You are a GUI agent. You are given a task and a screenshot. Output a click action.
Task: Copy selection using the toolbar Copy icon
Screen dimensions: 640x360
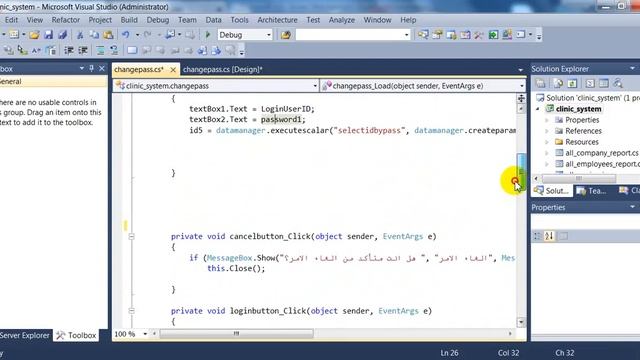tap(94, 35)
